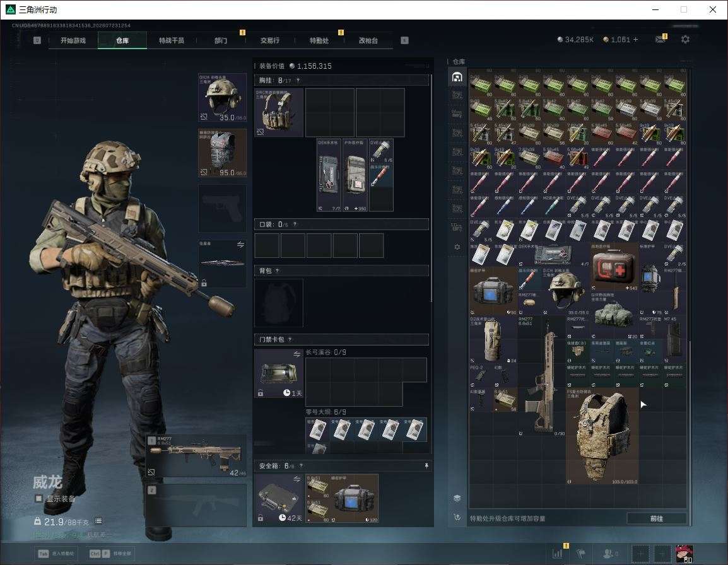Screen dimensions: 728x565
Task: Click the pin icon next to 安全箱
Action: (426, 465)
